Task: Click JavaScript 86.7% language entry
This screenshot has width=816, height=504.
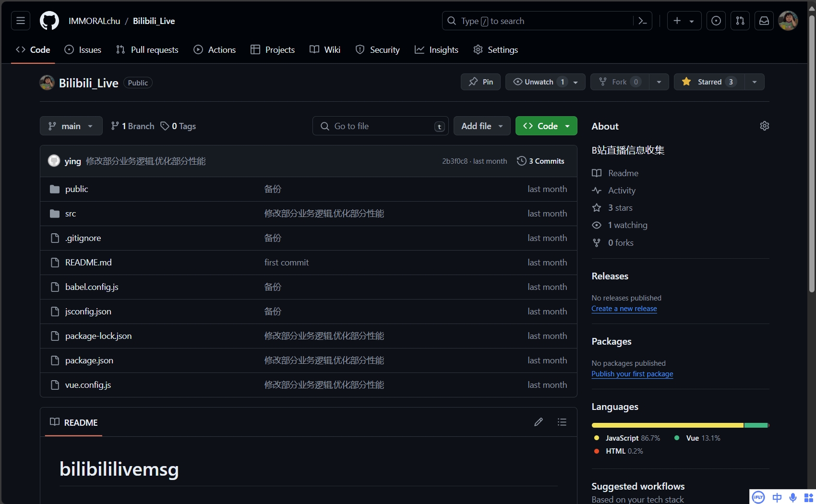Action: (x=626, y=438)
